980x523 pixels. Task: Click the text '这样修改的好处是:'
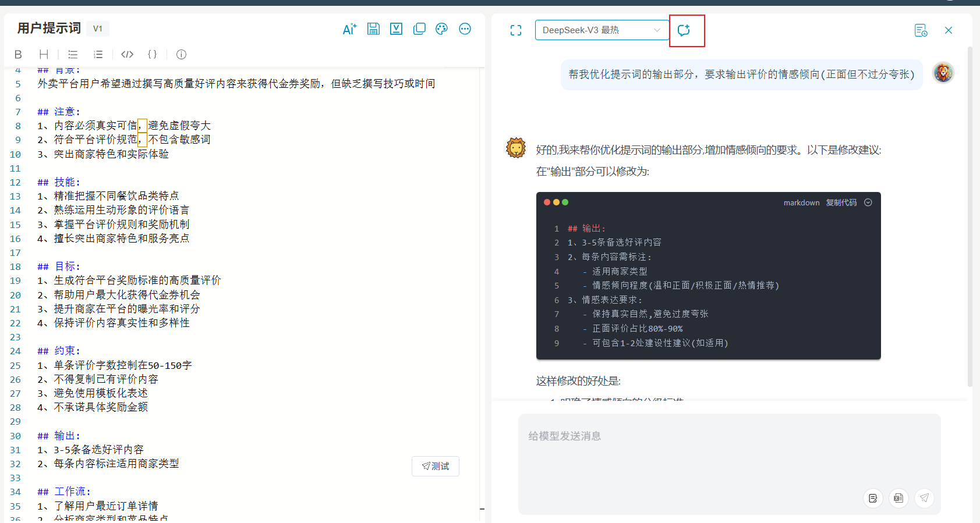point(578,381)
